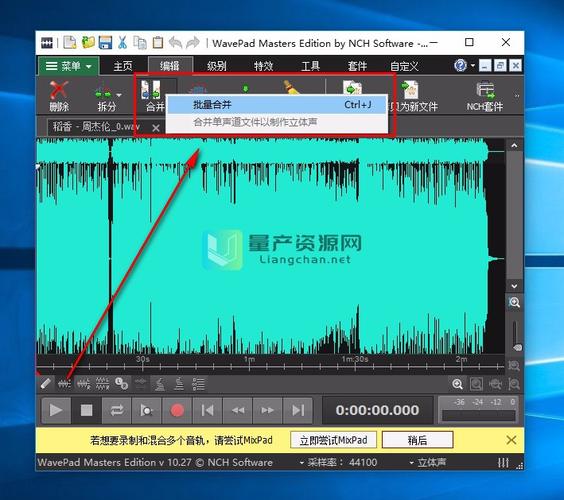Screen dimensions: 564x500
Task: Choose 合并单声道文件以制作立体声 menu entry
Action: point(277,122)
